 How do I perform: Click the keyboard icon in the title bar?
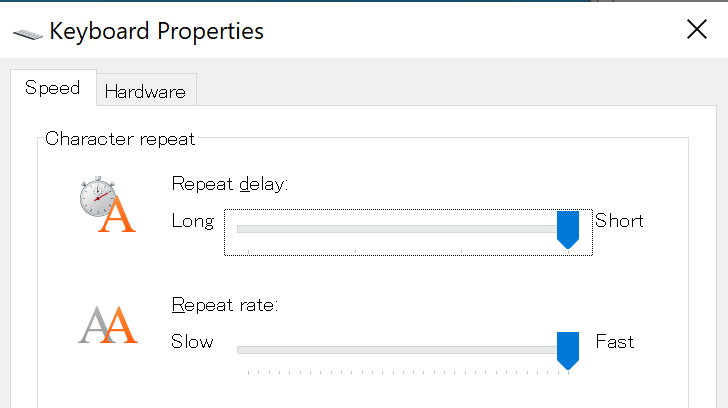[x=27, y=33]
